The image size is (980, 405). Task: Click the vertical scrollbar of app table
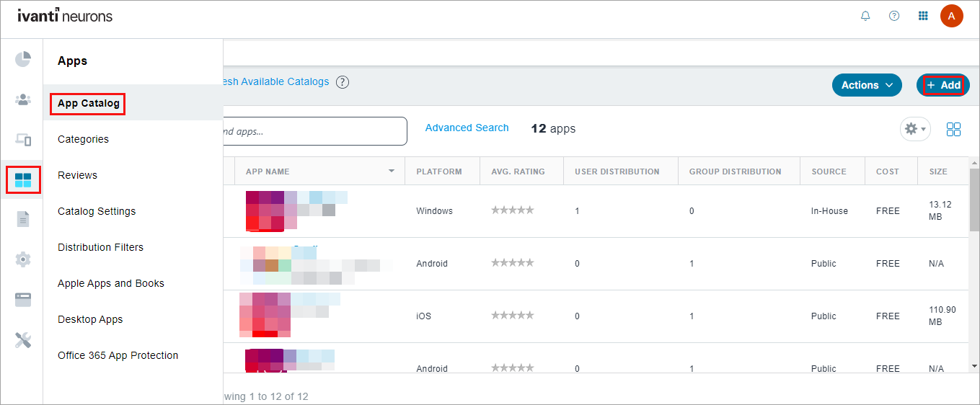974,202
